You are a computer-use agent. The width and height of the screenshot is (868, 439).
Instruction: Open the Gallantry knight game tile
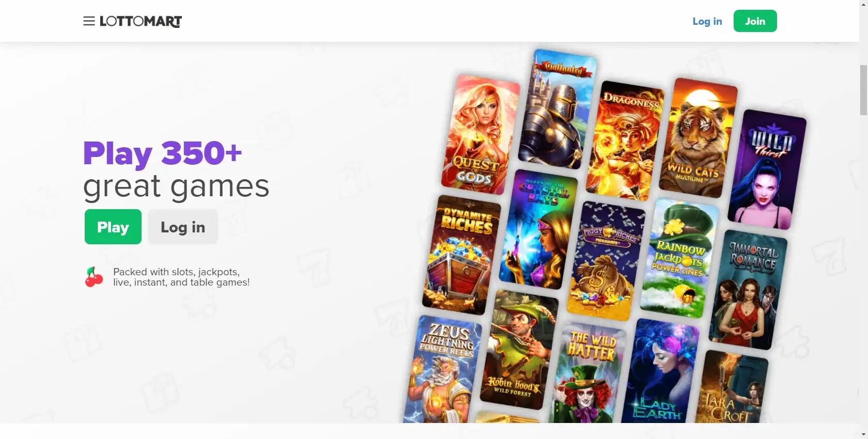click(557, 109)
